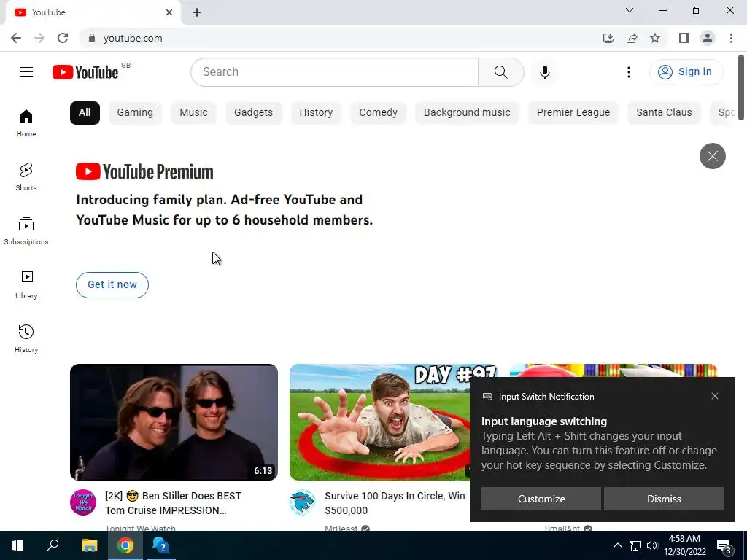747x560 pixels.
Task: Select the Gaming filter chip
Action: 135,113
